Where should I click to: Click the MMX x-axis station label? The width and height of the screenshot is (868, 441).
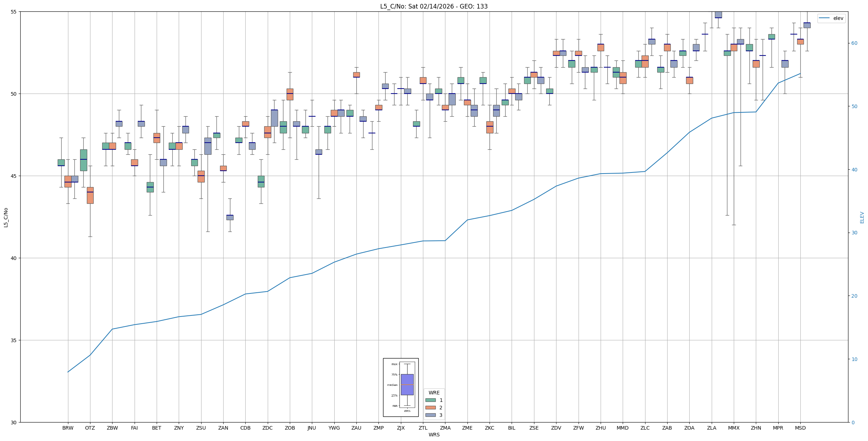[733, 428]
